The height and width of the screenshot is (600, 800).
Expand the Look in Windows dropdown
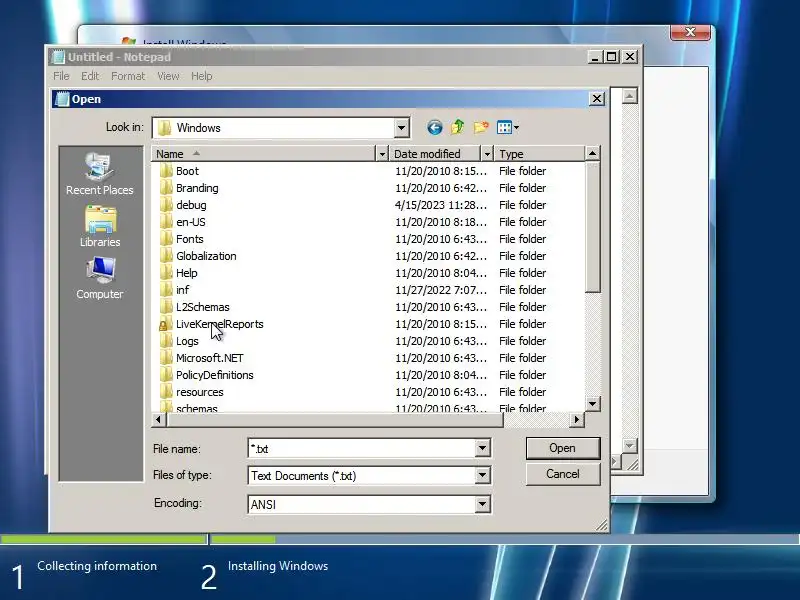click(x=402, y=128)
